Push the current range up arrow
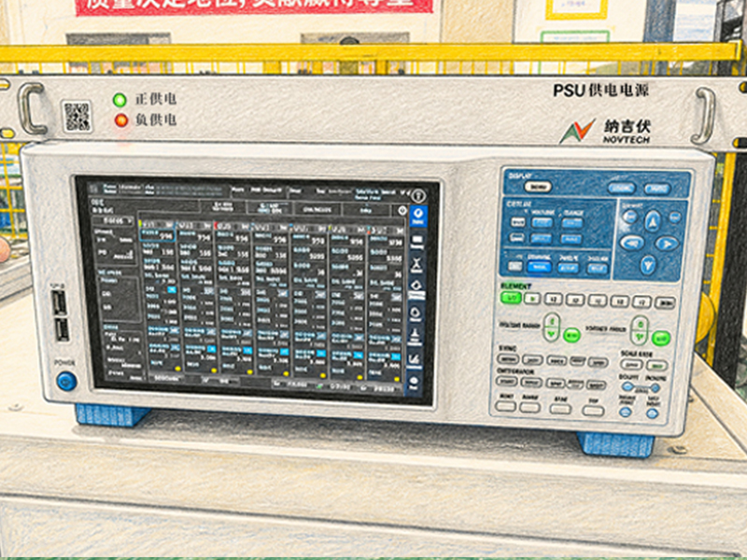This screenshot has height=560, width=747. (641, 324)
